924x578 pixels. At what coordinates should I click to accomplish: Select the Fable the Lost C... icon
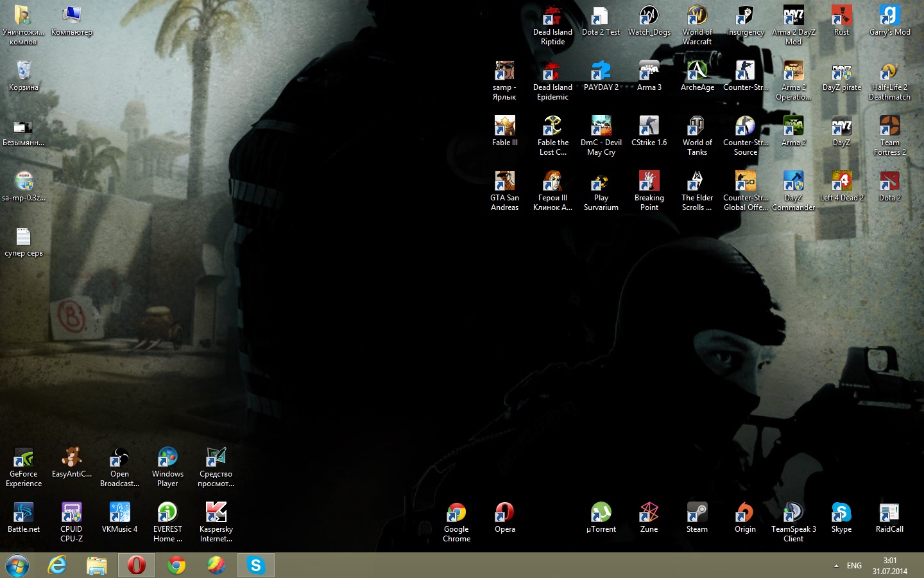pyautogui.click(x=552, y=136)
